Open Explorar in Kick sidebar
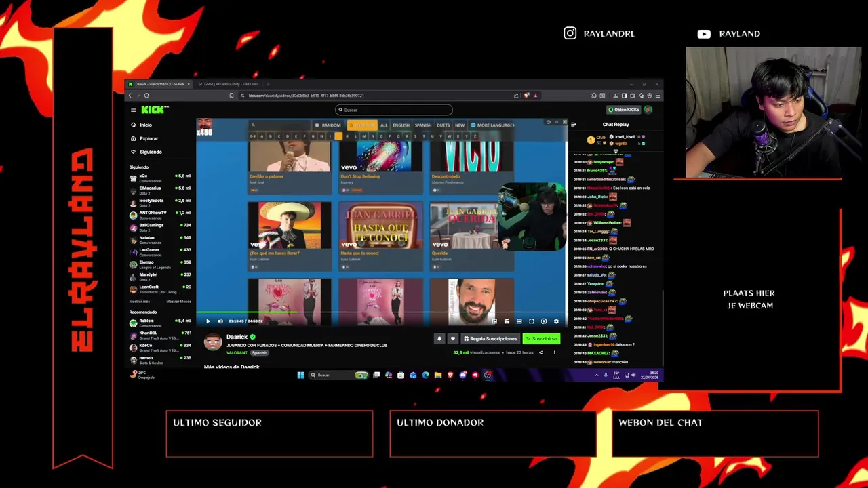 144,138
